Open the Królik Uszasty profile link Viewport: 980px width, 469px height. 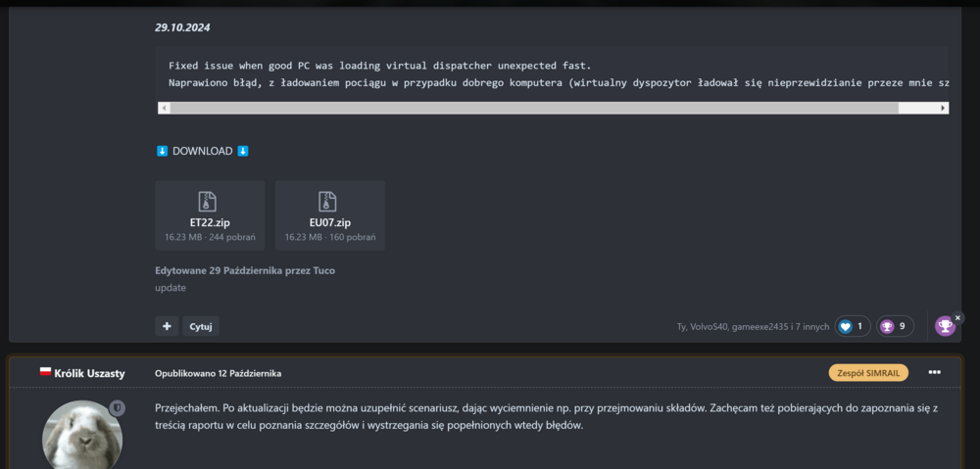pos(89,373)
